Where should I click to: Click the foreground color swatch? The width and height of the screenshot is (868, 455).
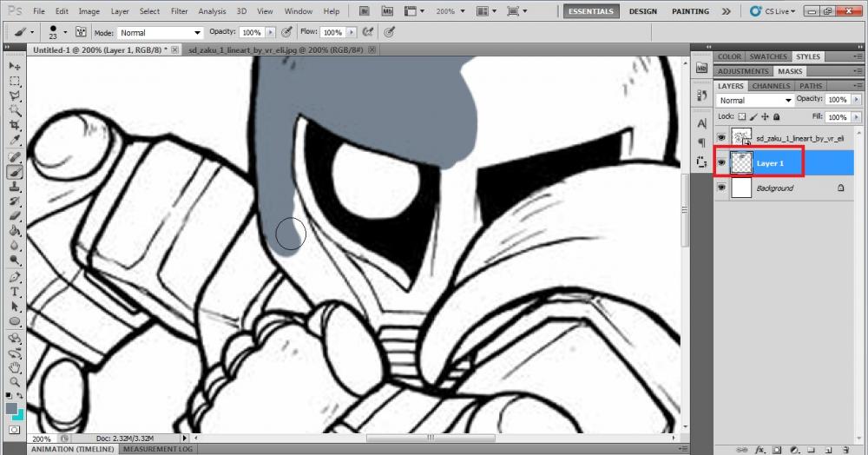point(11,408)
